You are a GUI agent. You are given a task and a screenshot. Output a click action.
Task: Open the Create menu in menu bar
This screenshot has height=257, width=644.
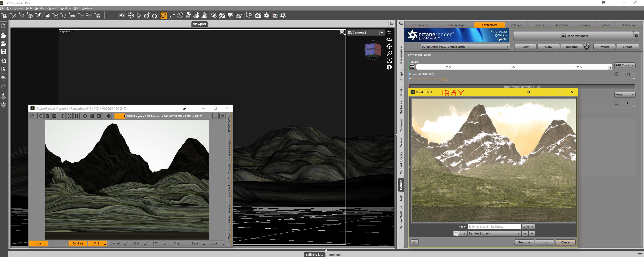pyautogui.click(x=19, y=8)
